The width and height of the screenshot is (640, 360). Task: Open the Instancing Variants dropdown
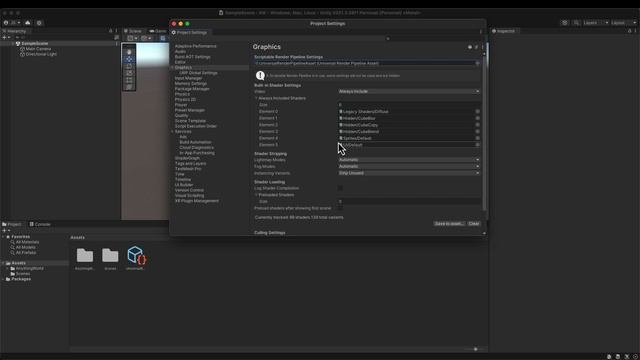tap(409, 173)
